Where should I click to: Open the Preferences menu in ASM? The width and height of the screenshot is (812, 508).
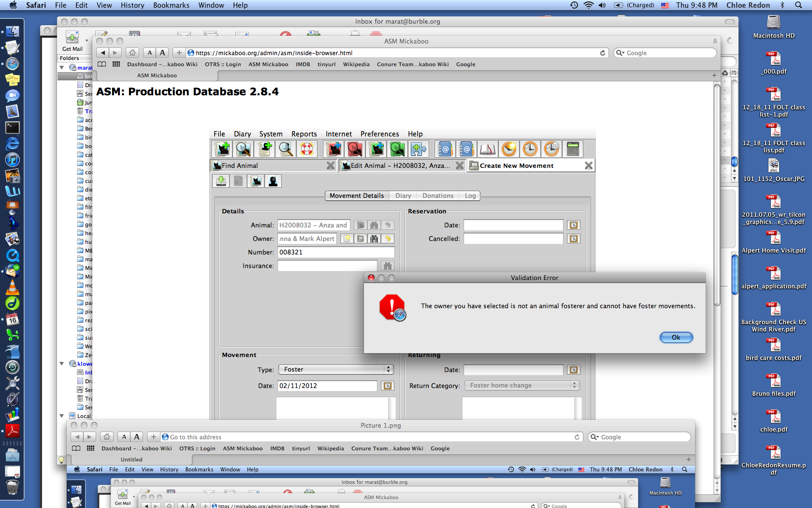(379, 134)
